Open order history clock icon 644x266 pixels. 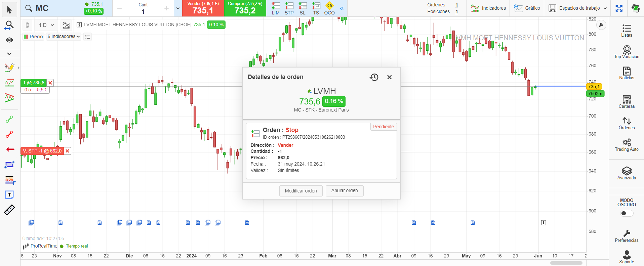pyautogui.click(x=374, y=77)
